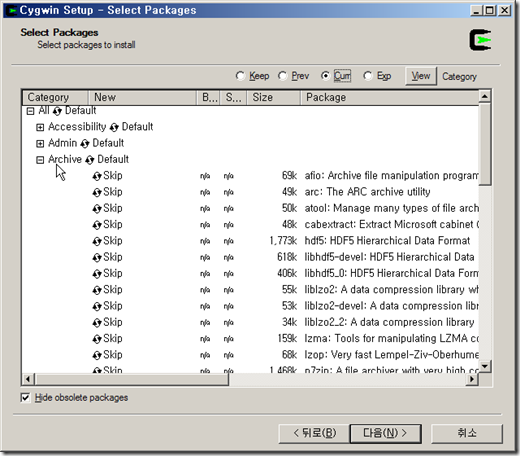Screen dimensions: 520x456
Task: Click the horizontal scrollbar thumb
Action: coord(132,379)
